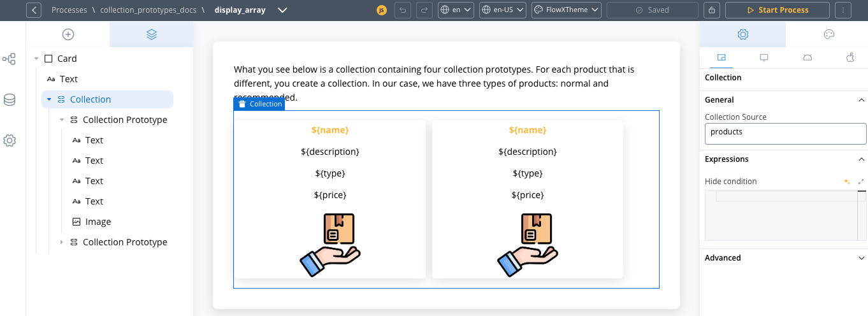
Task: Click the JS user avatar badge
Action: coord(382,10)
